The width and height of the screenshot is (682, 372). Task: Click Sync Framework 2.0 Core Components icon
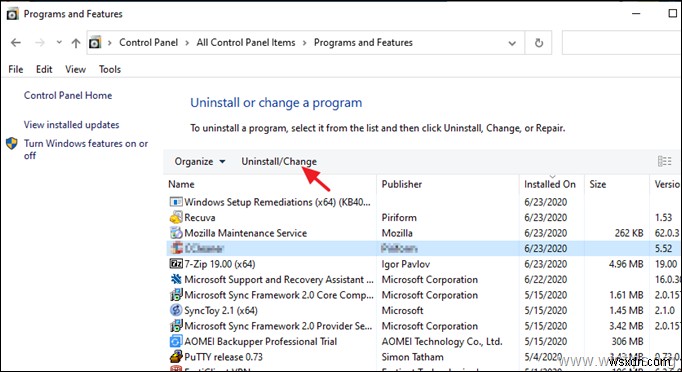coord(176,295)
